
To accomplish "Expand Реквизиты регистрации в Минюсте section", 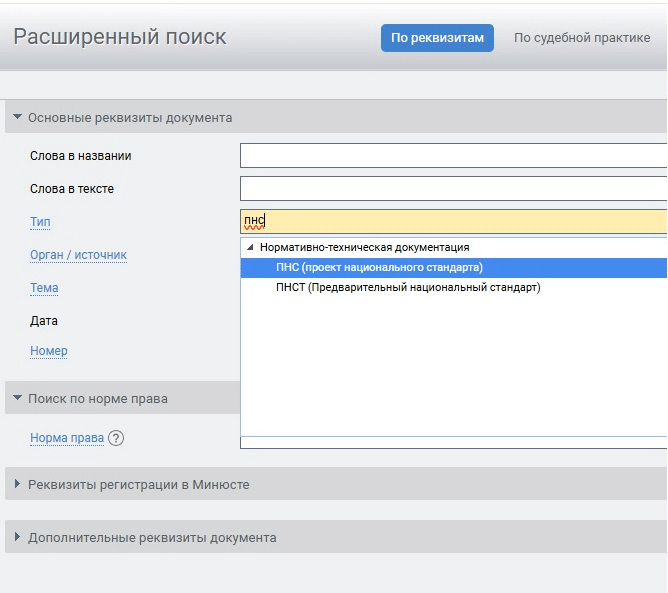I will pos(17,485).
